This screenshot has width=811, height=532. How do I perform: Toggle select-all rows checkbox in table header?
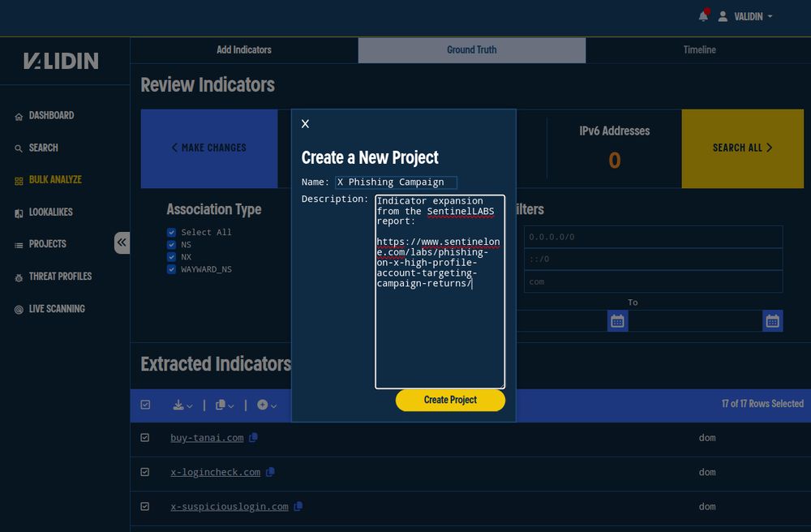click(x=145, y=405)
